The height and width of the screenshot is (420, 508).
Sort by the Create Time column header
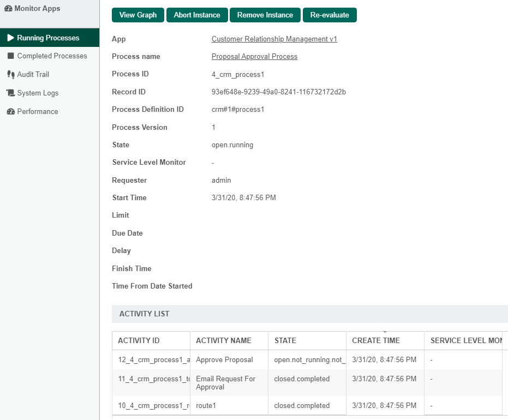[x=376, y=340]
